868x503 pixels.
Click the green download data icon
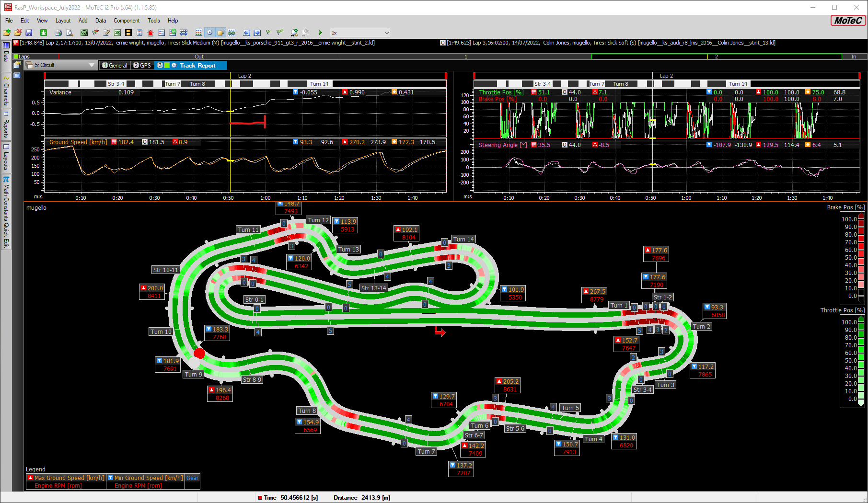44,33
